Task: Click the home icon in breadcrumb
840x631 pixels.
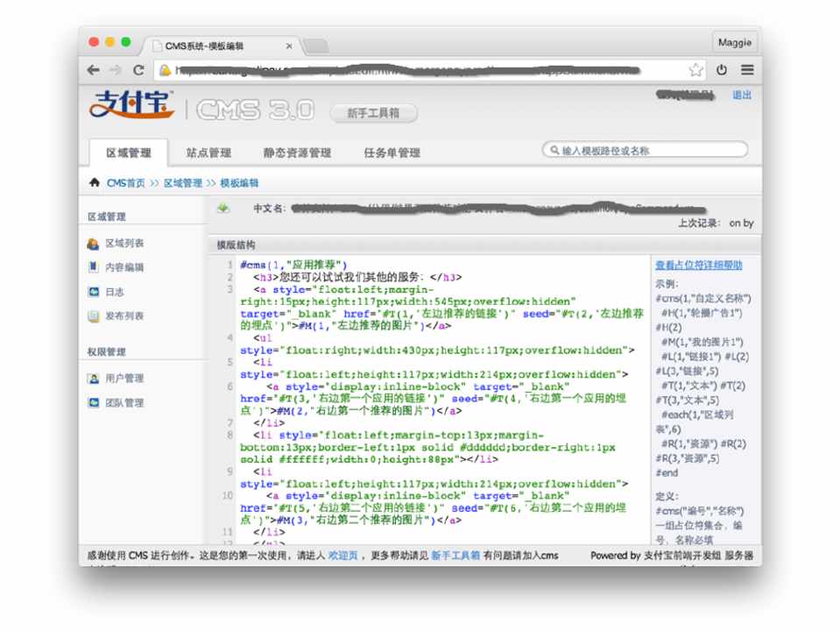Action: tap(95, 183)
